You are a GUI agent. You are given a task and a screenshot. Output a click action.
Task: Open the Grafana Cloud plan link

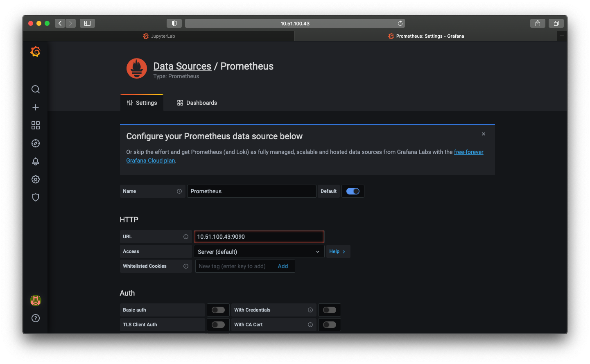click(x=151, y=161)
